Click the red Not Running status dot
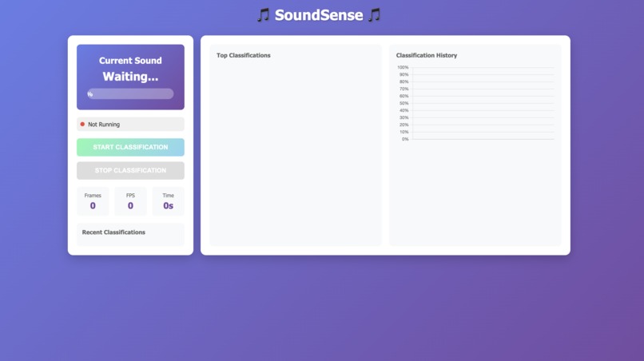The width and height of the screenshot is (644, 361). 82,124
